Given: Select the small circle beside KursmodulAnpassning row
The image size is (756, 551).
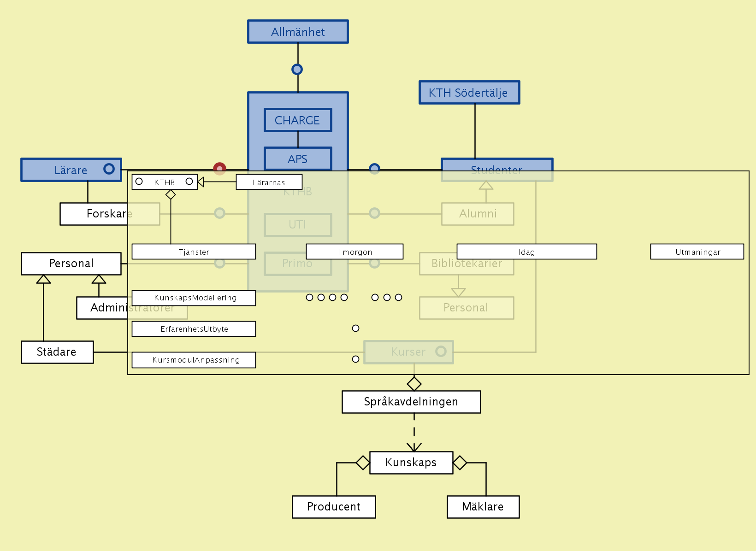Looking at the screenshot, I should pyautogui.click(x=355, y=359).
